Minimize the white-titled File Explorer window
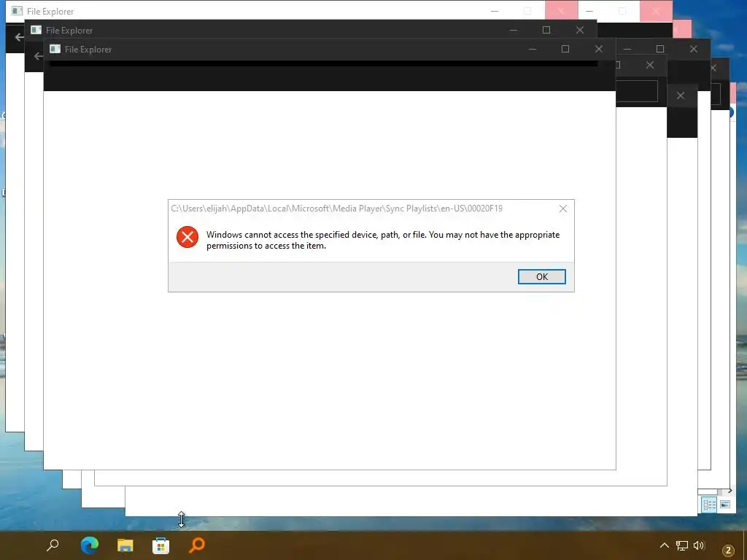 click(495, 11)
